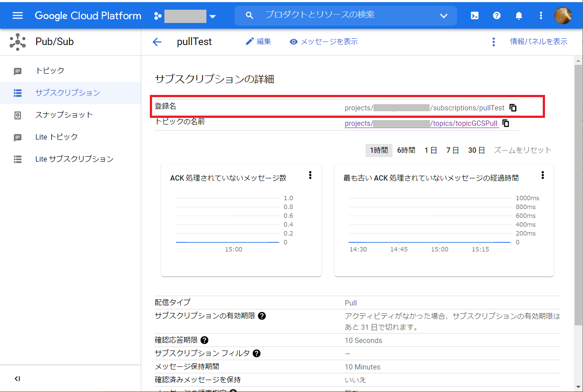583x392 pixels.
Task: Click the Google Cloud Platform logo text
Action: point(88,16)
